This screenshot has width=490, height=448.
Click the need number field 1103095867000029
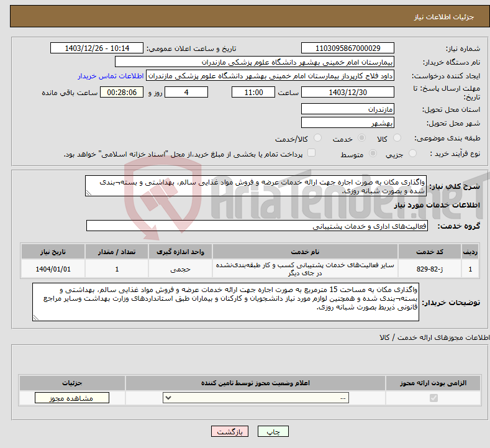(x=348, y=48)
